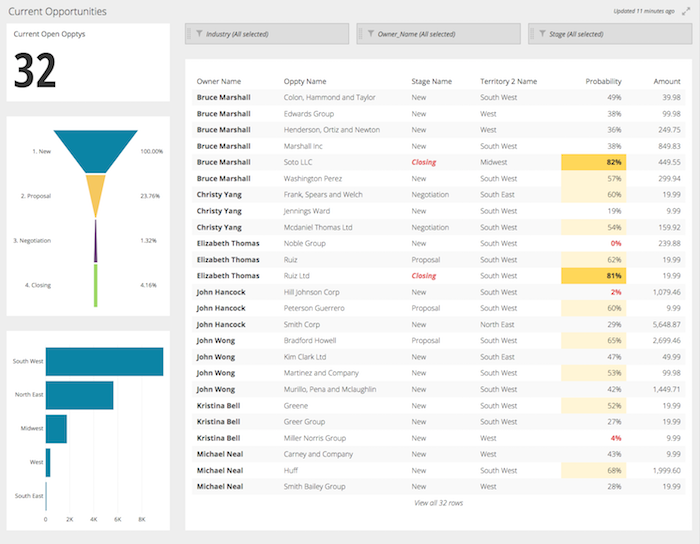
Task: Select Henderson, Ortiz and Newton opportunity
Action: (x=332, y=130)
